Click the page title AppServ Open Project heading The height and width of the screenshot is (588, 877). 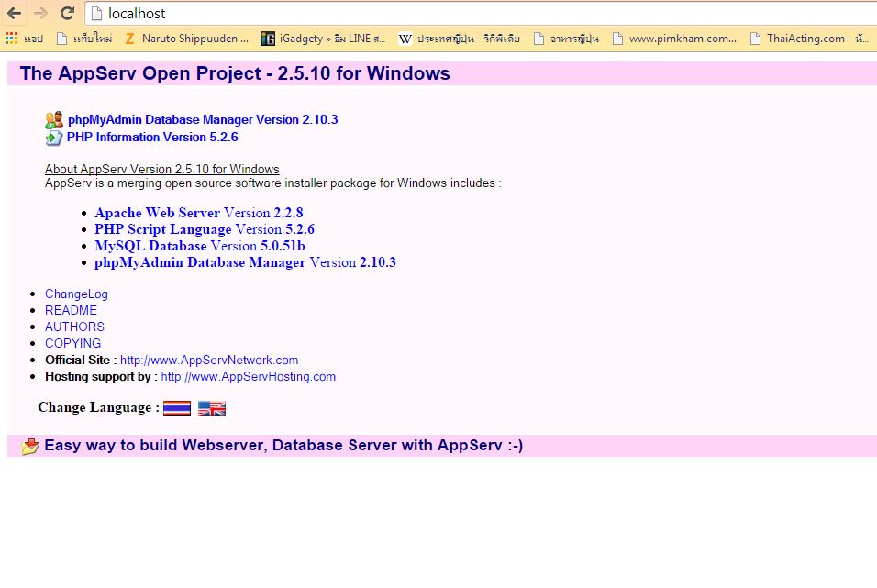click(x=235, y=73)
